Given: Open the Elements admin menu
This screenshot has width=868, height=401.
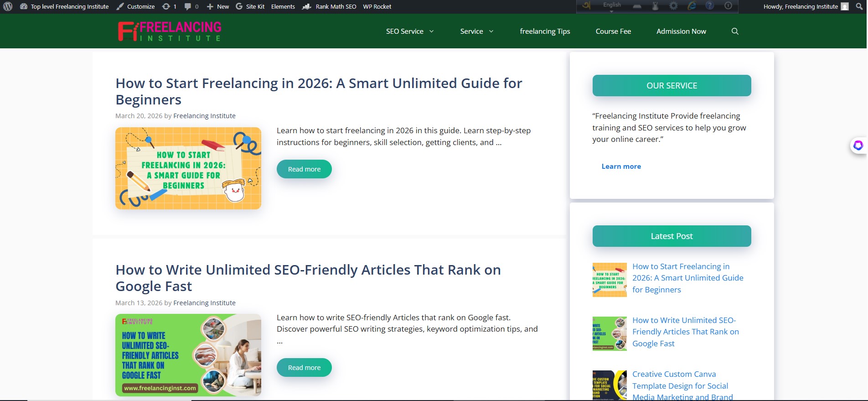Looking at the screenshot, I should 283,6.
